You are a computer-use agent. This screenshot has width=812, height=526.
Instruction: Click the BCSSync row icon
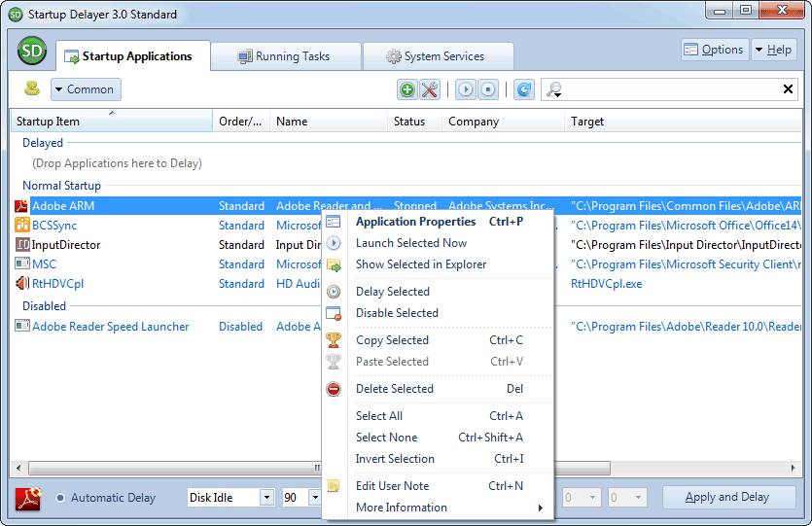(21, 225)
